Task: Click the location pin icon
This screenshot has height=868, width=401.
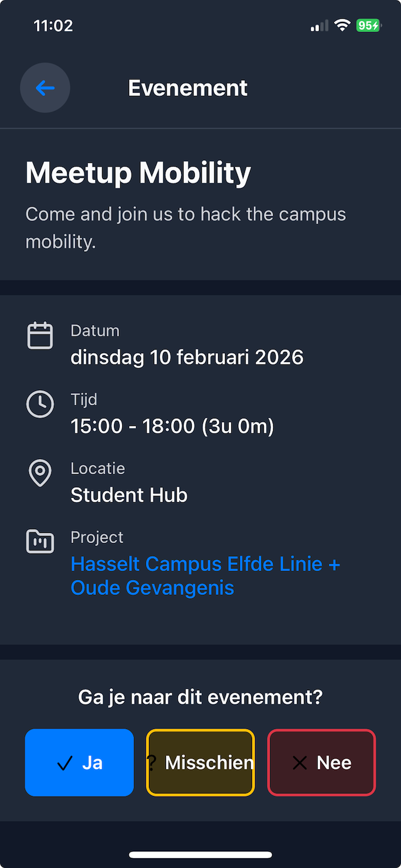Action: [40, 473]
